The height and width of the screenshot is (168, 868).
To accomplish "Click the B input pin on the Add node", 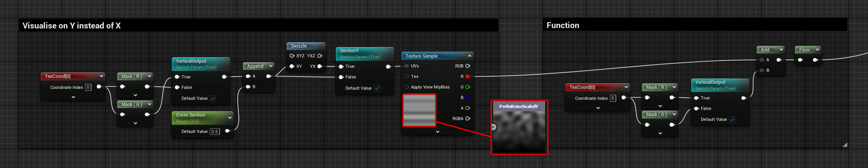I will click(x=762, y=70).
